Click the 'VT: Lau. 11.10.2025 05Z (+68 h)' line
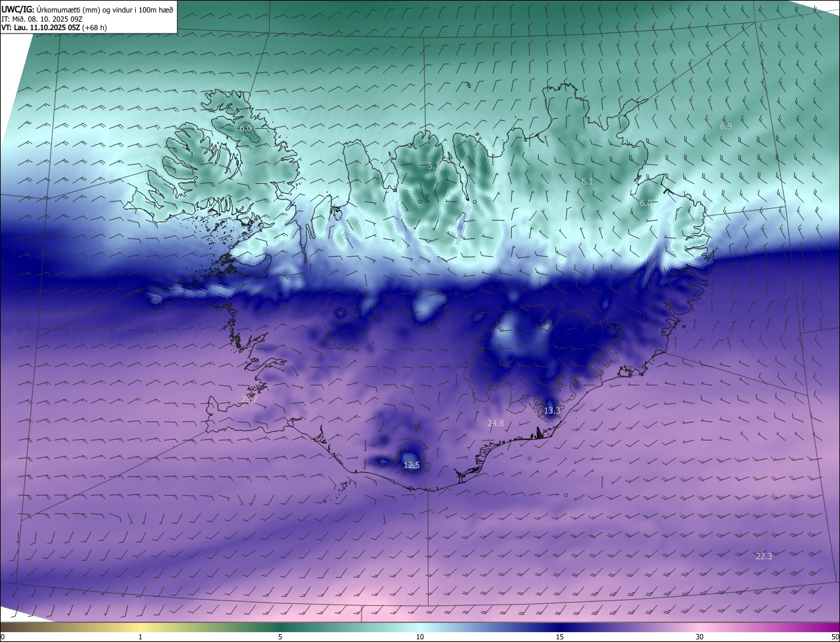 coord(54,28)
